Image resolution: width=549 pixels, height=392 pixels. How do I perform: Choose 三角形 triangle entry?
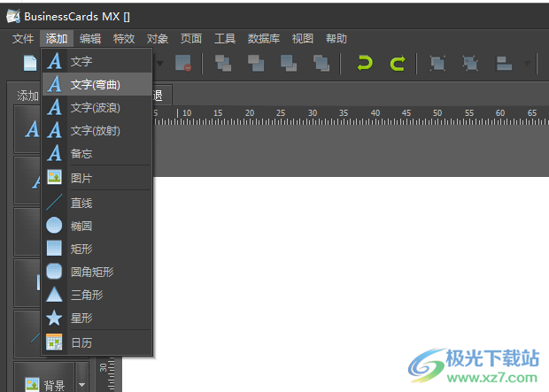(97, 295)
